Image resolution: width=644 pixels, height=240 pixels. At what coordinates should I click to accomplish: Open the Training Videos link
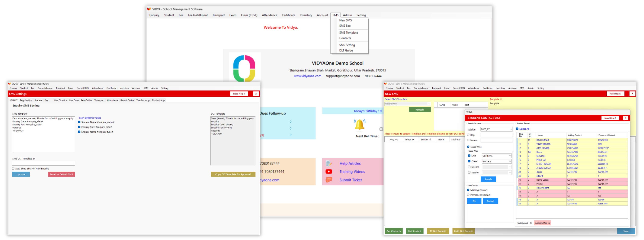(x=352, y=172)
